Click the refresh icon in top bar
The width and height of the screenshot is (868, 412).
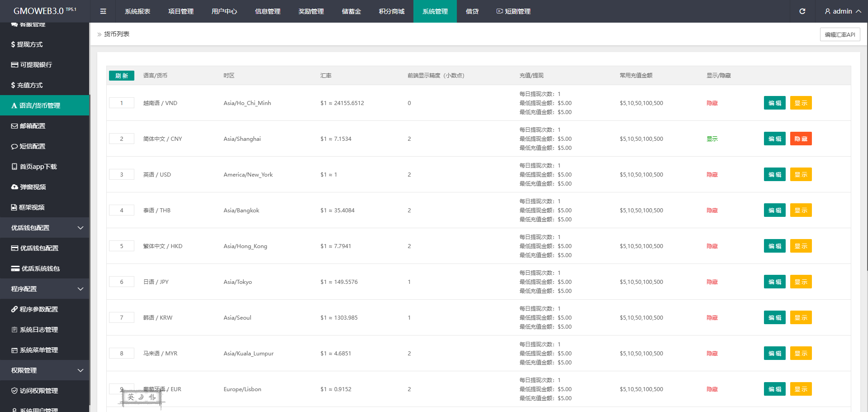(x=802, y=11)
